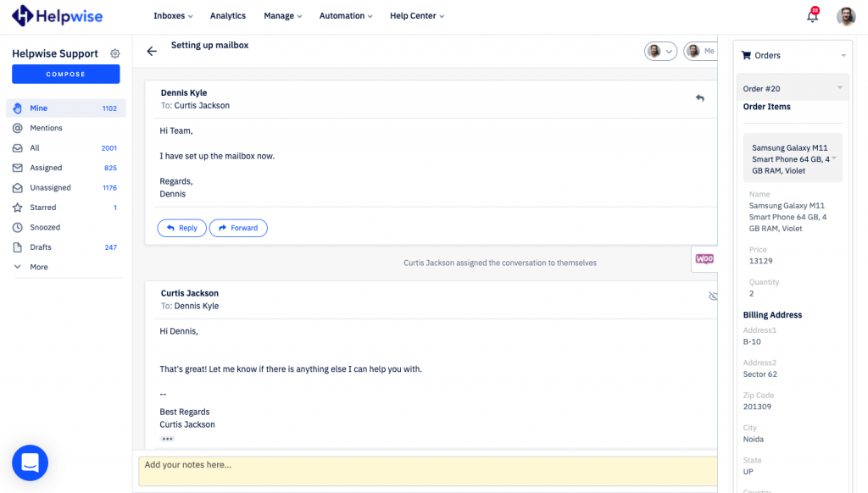The height and width of the screenshot is (493, 868).
Task: Expand the quoted text ellipsis
Action: (x=167, y=439)
